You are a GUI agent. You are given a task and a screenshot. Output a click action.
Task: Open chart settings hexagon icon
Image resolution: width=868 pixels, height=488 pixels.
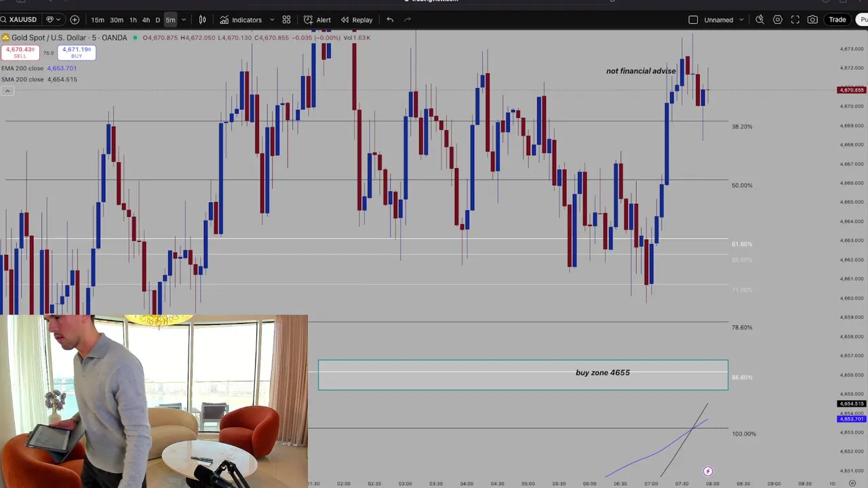[778, 20]
